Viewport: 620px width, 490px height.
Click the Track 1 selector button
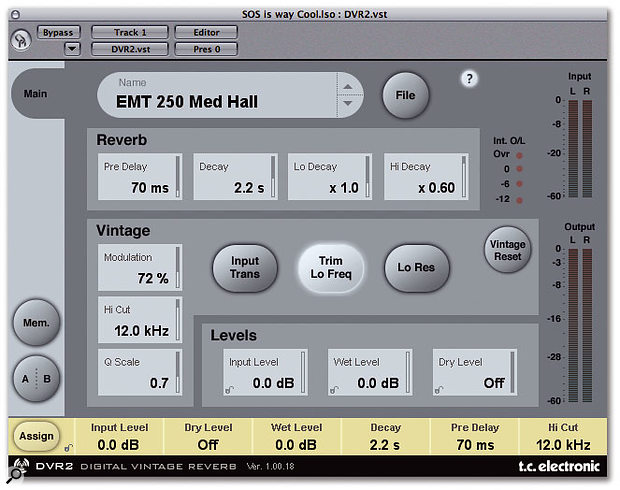130,32
